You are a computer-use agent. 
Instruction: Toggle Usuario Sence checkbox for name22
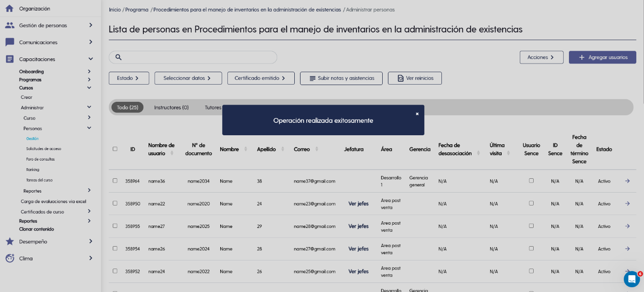pyautogui.click(x=531, y=203)
